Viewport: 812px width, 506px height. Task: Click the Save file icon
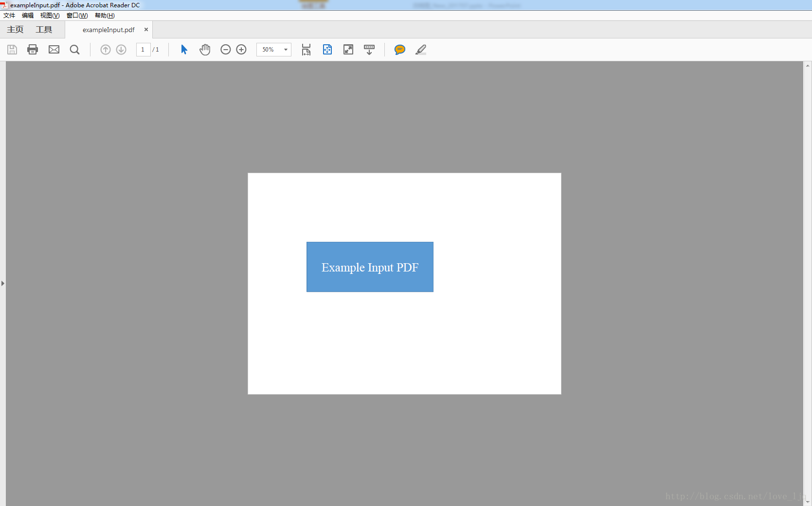tap(12, 50)
